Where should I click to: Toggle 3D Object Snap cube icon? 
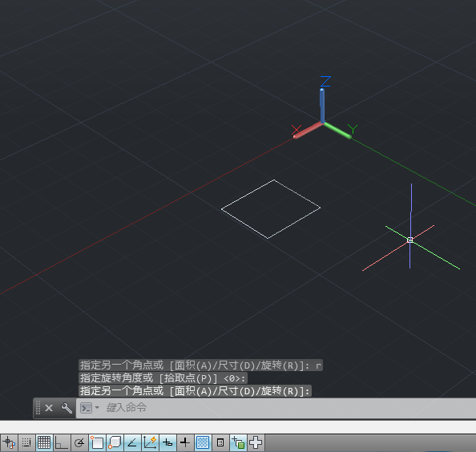click(x=115, y=442)
